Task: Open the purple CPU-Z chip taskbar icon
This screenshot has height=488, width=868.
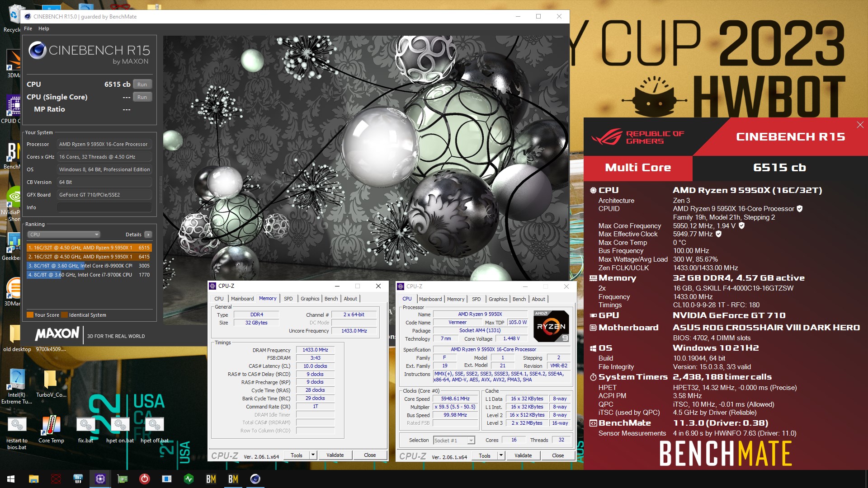Action: coord(100,479)
